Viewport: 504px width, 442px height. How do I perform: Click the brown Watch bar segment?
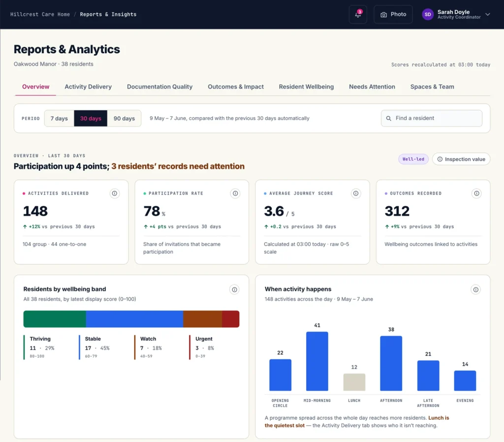[202, 319]
